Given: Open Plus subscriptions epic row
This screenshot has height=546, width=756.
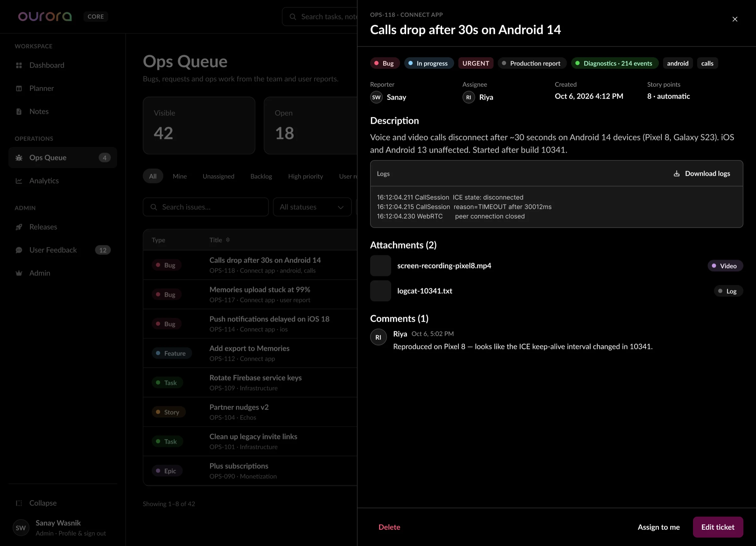Looking at the screenshot, I should 250,471.
